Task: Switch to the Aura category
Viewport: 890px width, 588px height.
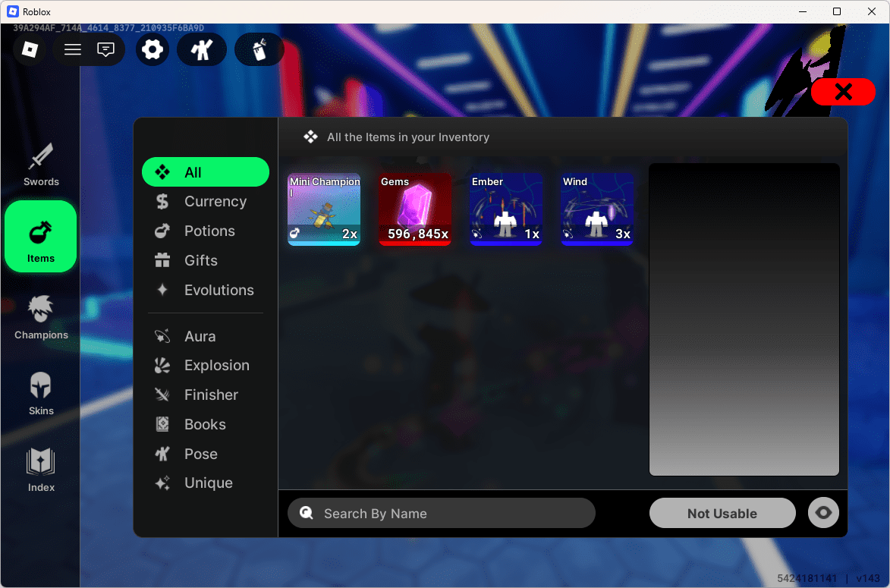Action: [200, 336]
